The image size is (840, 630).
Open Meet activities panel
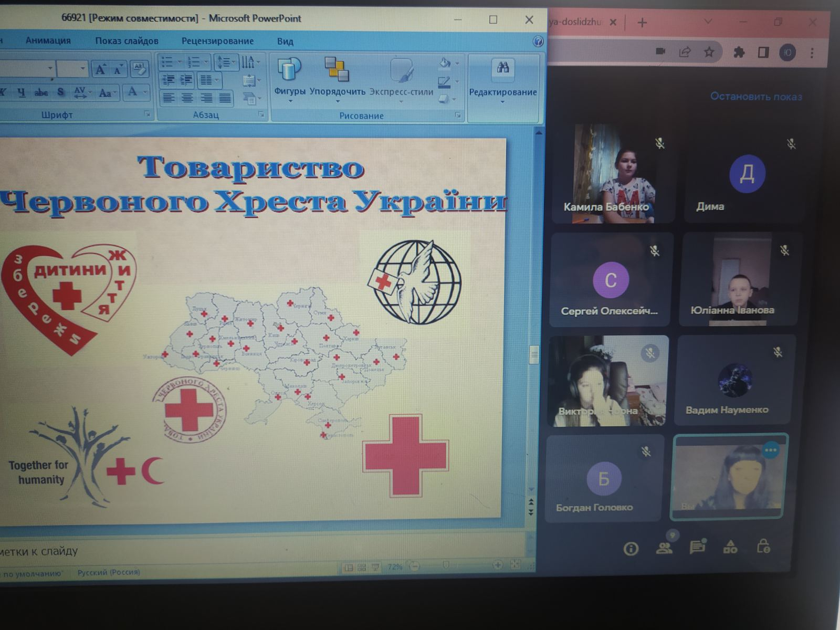730,547
